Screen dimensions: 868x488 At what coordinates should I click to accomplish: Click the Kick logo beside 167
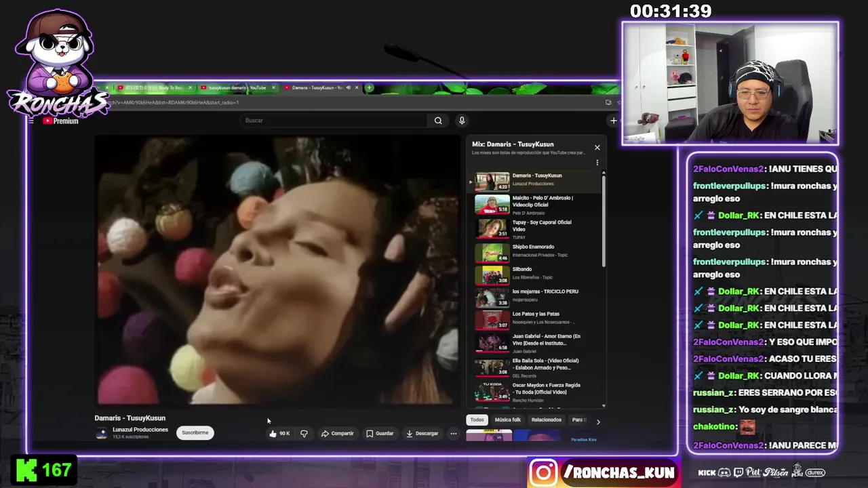(x=26, y=470)
